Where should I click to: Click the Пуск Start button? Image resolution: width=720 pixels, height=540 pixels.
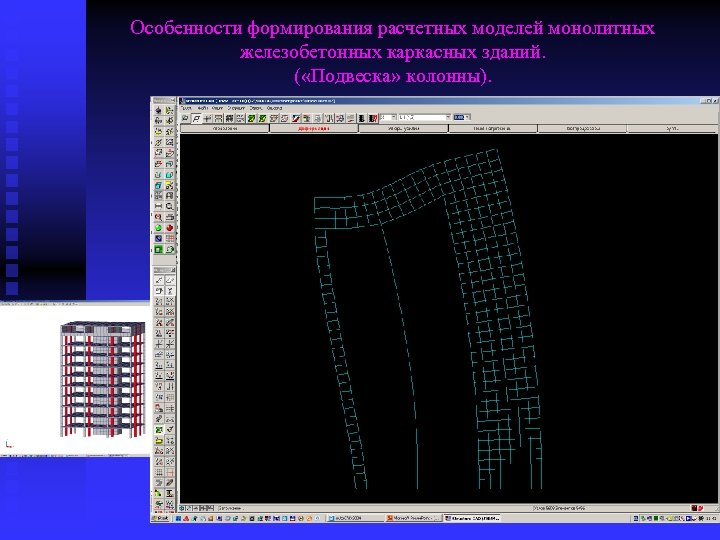click(x=160, y=518)
